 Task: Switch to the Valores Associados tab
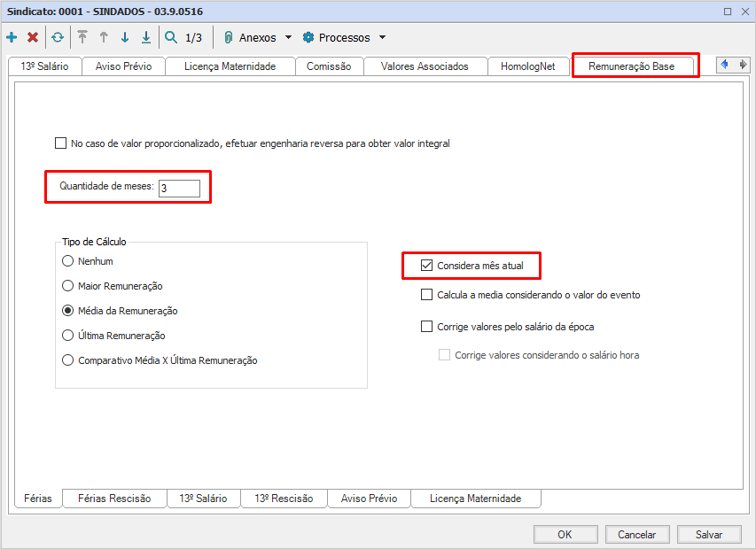[425, 66]
